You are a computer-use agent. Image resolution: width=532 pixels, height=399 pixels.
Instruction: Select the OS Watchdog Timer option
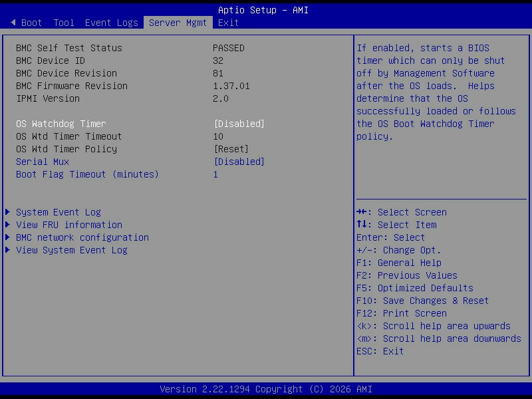(x=61, y=124)
